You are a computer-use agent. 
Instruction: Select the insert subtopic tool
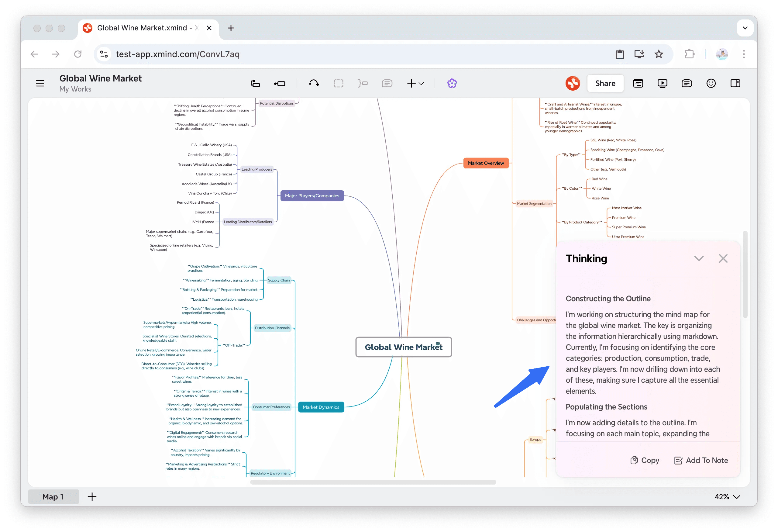pyautogui.click(x=280, y=83)
